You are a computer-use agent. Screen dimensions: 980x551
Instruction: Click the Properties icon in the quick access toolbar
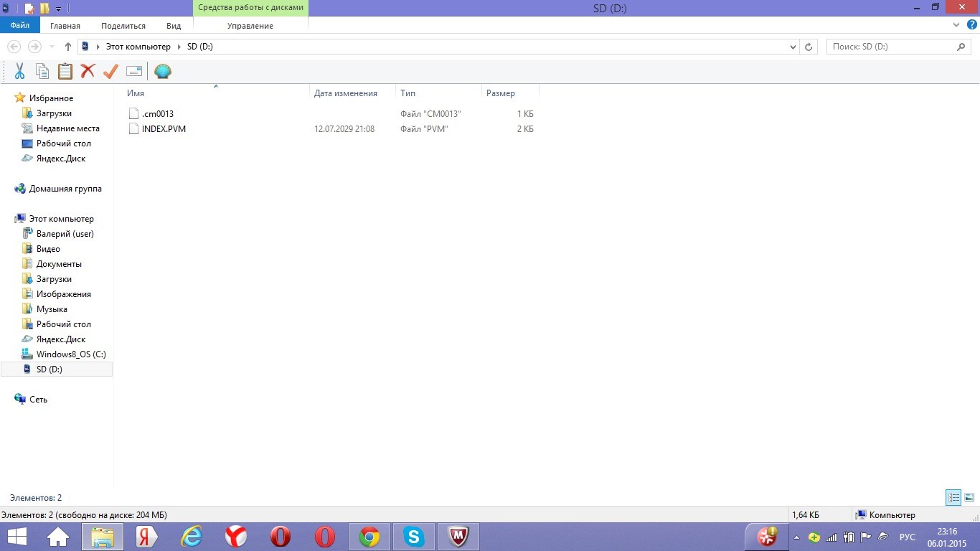[29, 9]
